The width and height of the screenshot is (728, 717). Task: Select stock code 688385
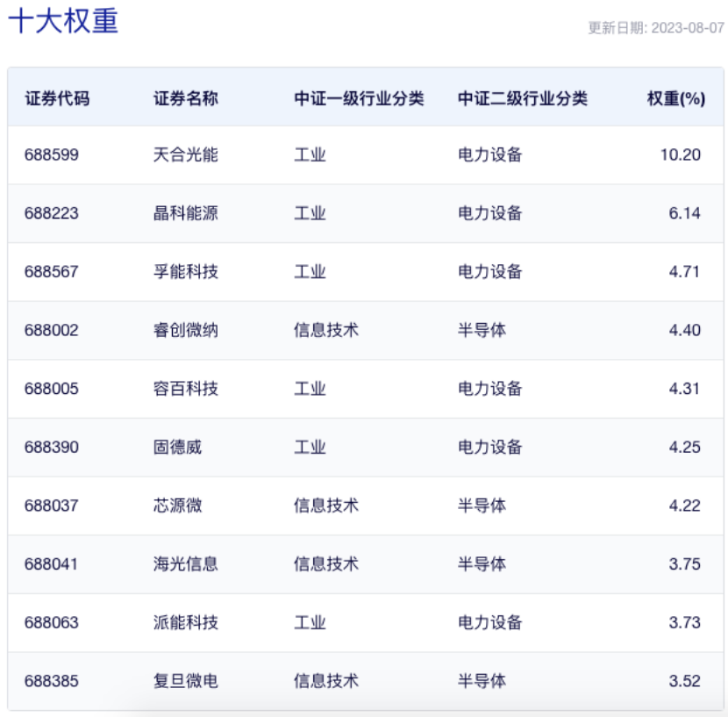(x=52, y=682)
